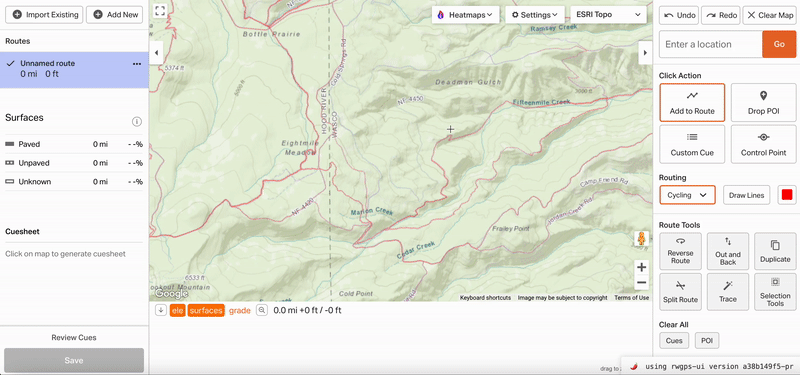
Task: Select the Drop POI tool
Action: click(763, 103)
